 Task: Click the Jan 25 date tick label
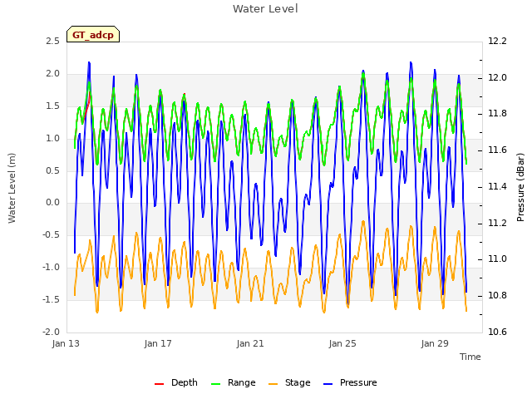342,343
